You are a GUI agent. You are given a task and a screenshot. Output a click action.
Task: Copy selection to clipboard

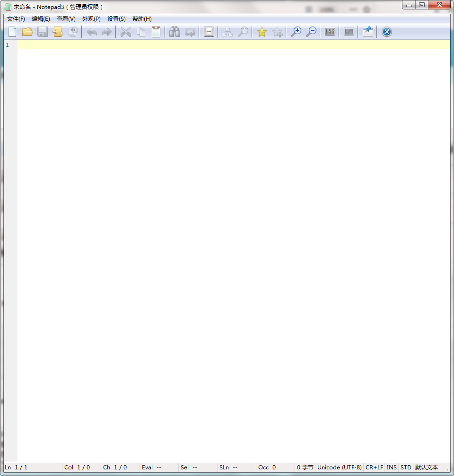(x=141, y=32)
